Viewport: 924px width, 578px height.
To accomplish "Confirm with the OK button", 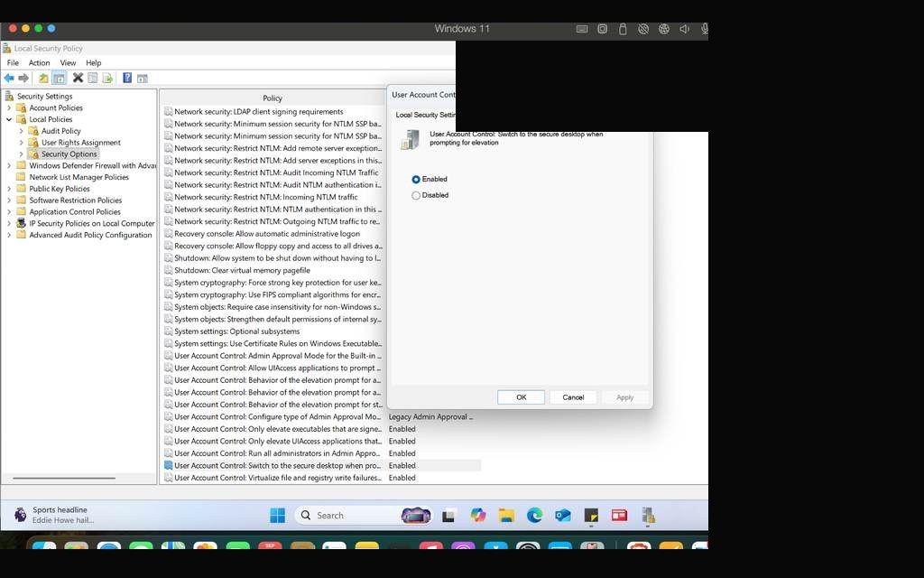I will pos(521,397).
